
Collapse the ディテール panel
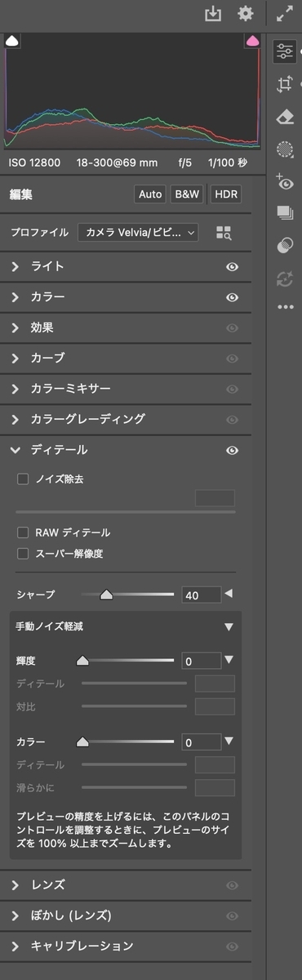coord(16,451)
